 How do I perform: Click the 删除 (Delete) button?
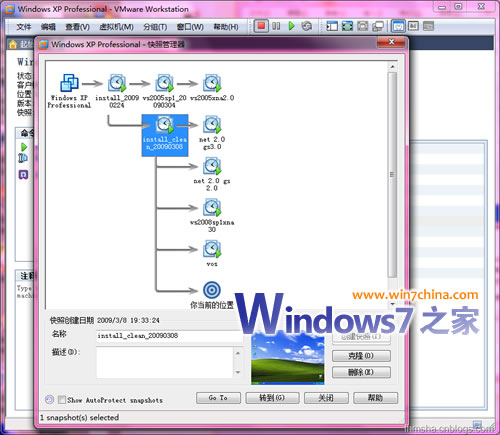(x=361, y=372)
